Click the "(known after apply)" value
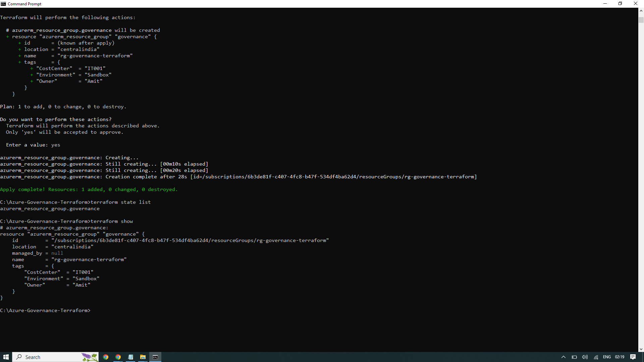Screen dimensions: 644x362 (86, 43)
